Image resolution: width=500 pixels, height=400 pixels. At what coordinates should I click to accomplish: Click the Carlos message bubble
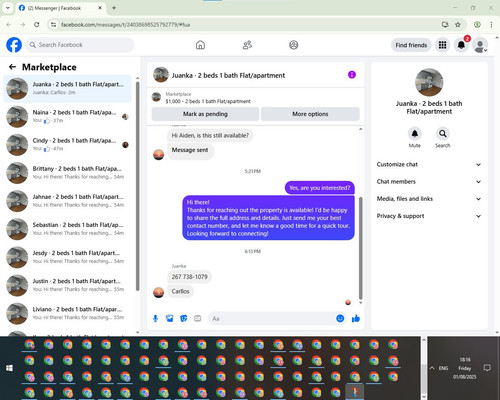tap(180, 291)
